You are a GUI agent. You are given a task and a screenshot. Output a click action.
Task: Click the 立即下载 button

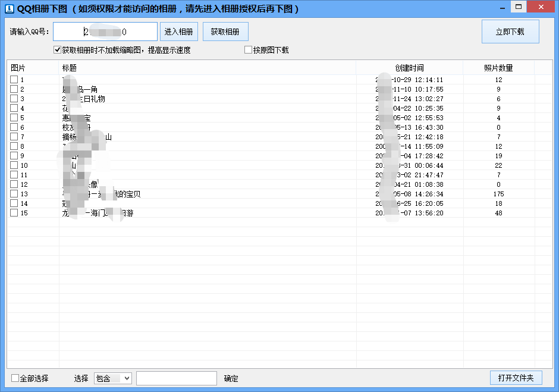tap(510, 31)
